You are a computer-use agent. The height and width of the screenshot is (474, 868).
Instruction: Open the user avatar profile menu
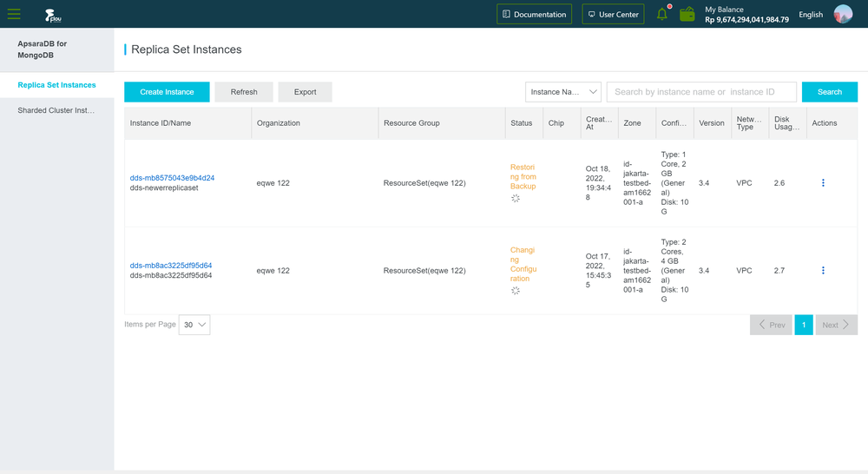pos(843,14)
